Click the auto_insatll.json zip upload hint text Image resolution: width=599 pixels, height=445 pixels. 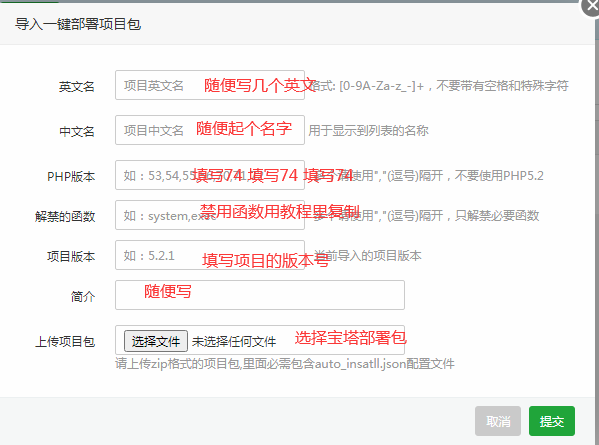coord(285,364)
